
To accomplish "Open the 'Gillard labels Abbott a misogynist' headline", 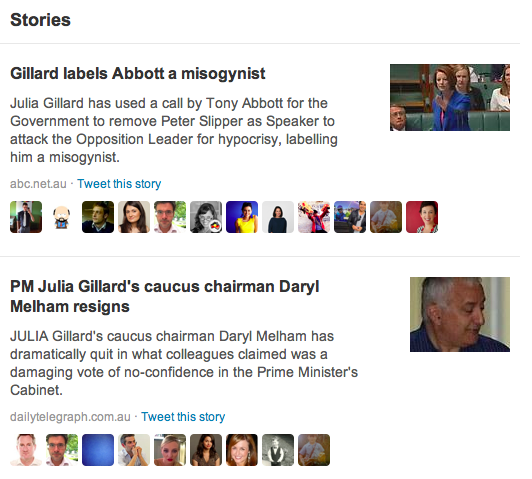I will click(138, 74).
